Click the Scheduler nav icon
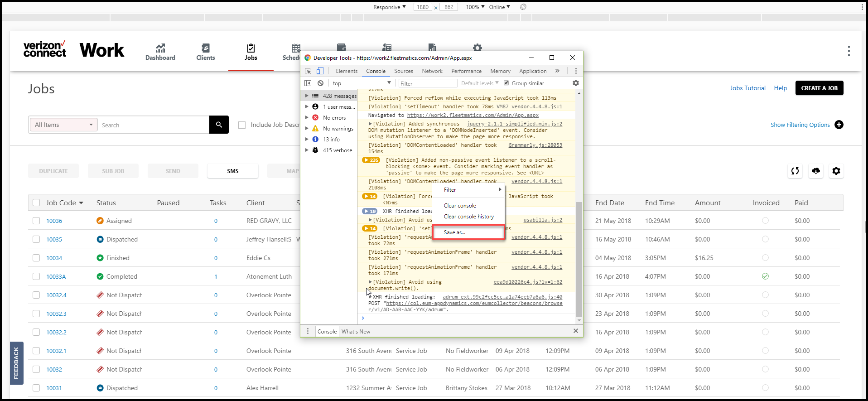 tap(296, 48)
